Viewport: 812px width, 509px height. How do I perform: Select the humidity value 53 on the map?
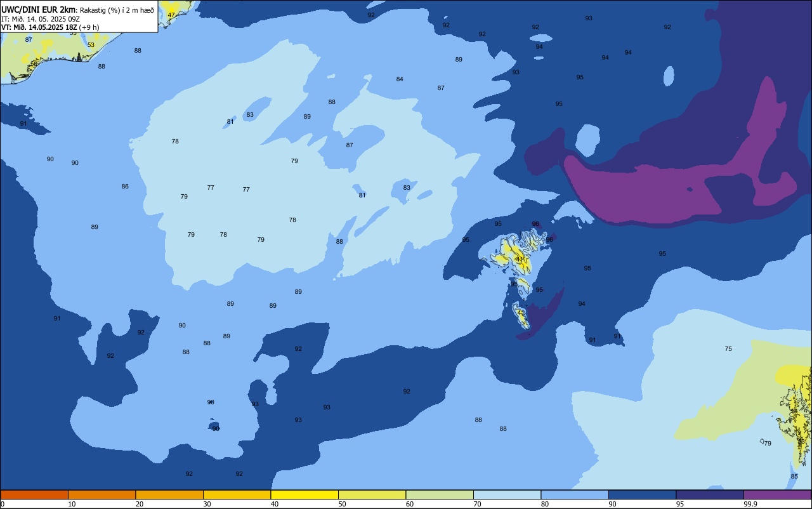point(91,45)
